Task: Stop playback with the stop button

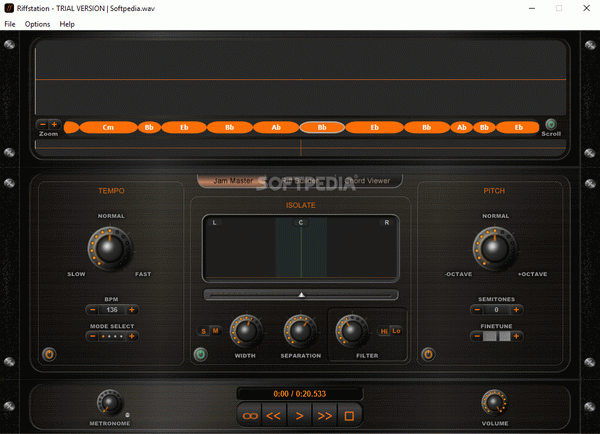Action: point(349,416)
